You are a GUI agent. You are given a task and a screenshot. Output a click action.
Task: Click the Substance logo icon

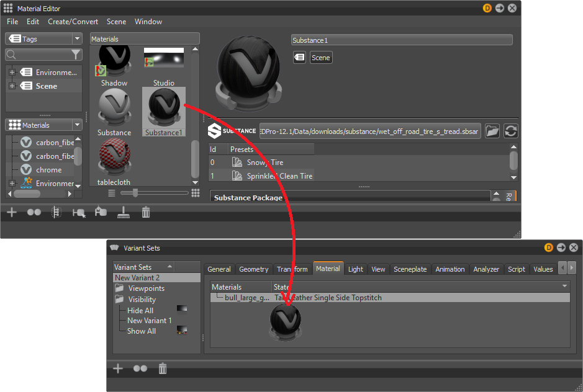pyautogui.click(x=216, y=131)
